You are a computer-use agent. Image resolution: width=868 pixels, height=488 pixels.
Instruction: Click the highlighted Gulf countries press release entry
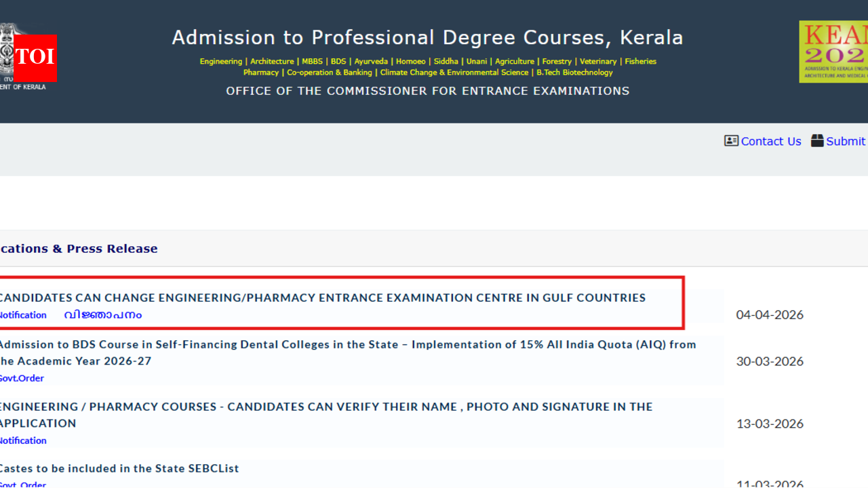[x=322, y=298]
